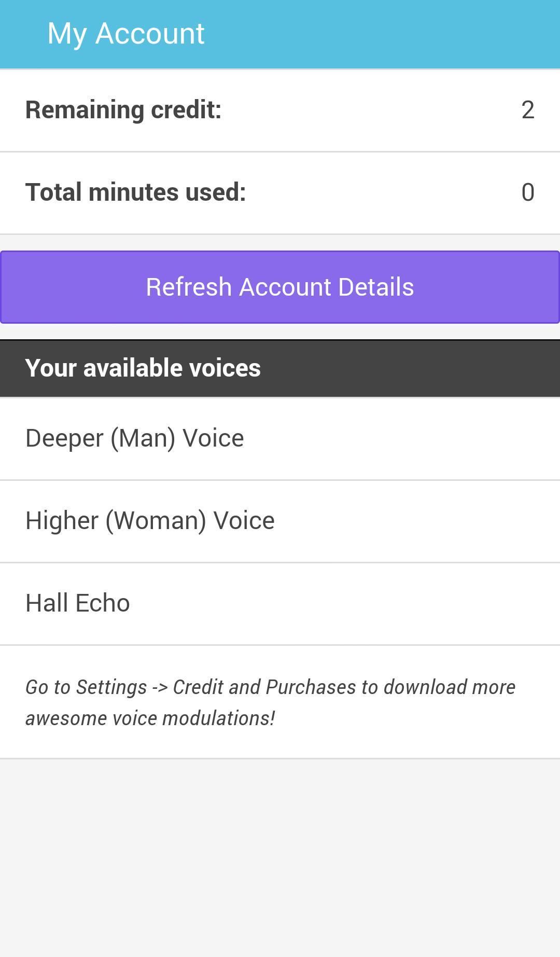The image size is (560, 957).
Task: Click the My Account title
Action: [126, 34]
